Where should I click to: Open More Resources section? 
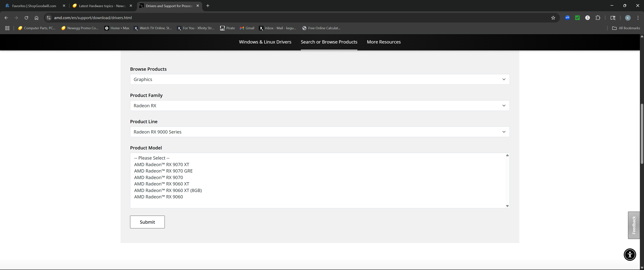(384, 42)
